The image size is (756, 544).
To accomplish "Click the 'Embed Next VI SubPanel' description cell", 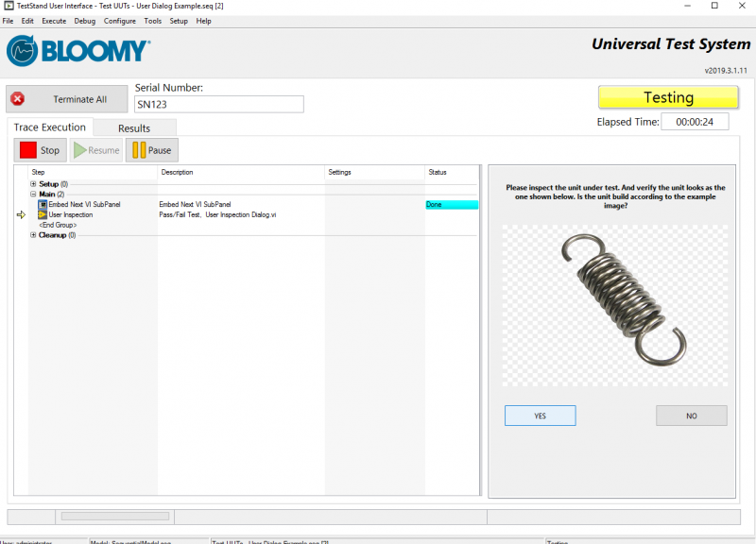I will pyautogui.click(x=195, y=204).
